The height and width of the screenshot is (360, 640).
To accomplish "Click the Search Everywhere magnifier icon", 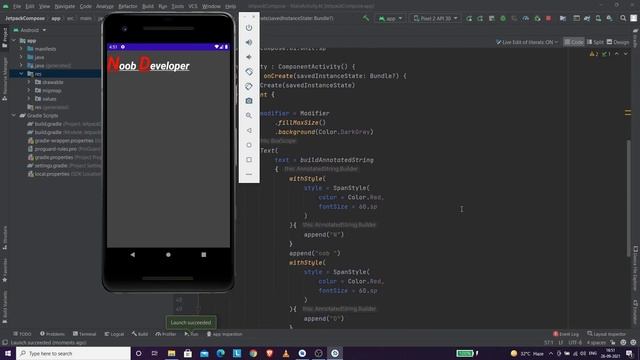I will pos(623,18).
